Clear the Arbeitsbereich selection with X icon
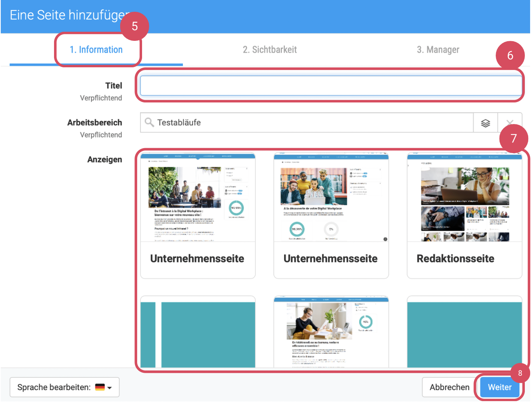This screenshot has width=532, height=403. [x=509, y=122]
